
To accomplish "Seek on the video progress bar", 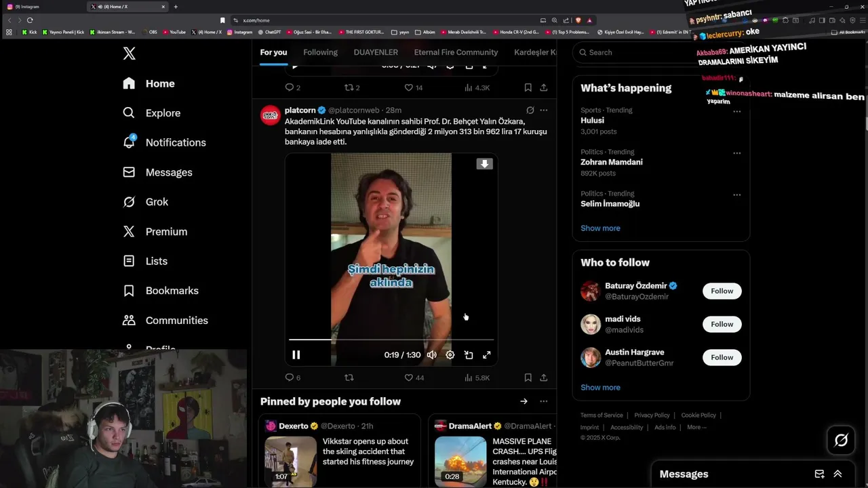I will tap(391, 339).
